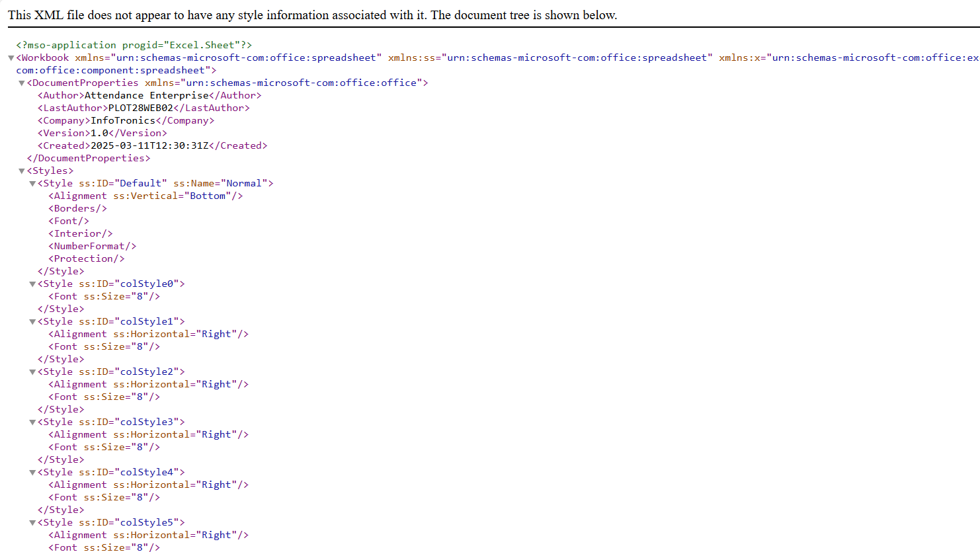Collapse the colStyle4 Style node
The height and width of the screenshot is (552, 980).
tap(32, 472)
